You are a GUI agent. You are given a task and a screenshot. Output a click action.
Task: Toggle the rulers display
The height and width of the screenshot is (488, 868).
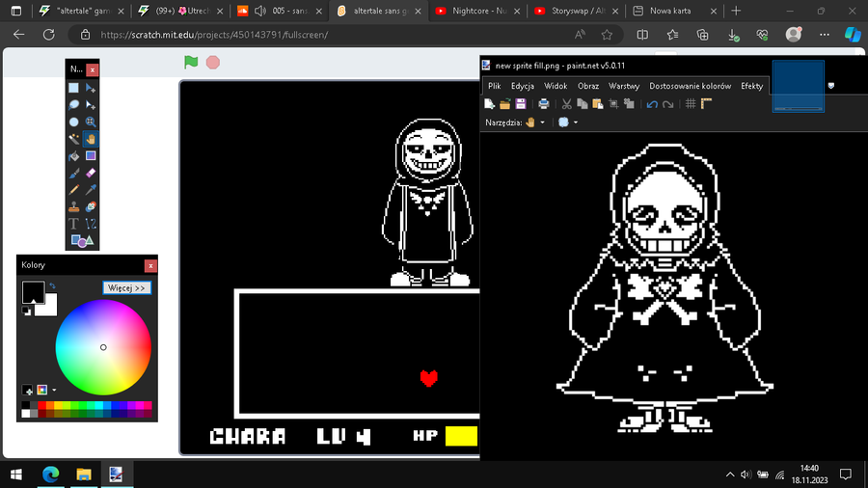(x=706, y=103)
